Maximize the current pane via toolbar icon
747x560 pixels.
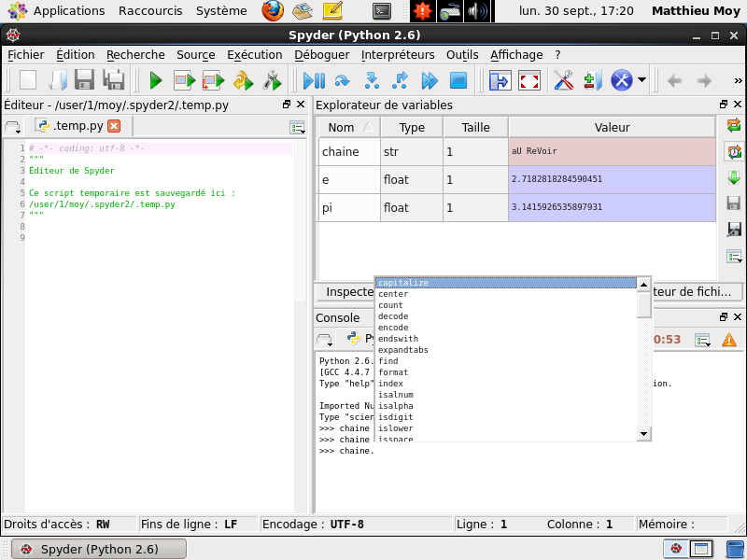click(x=500, y=80)
